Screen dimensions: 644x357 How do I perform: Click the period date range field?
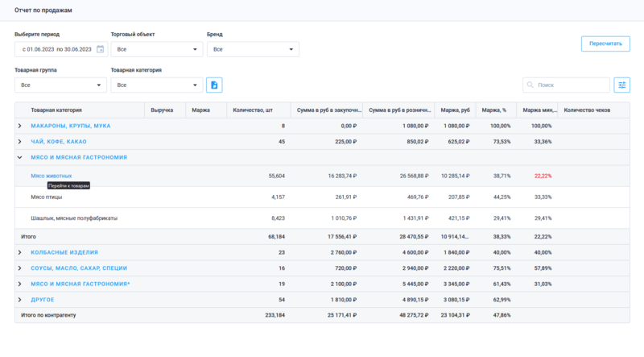click(61, 49)
